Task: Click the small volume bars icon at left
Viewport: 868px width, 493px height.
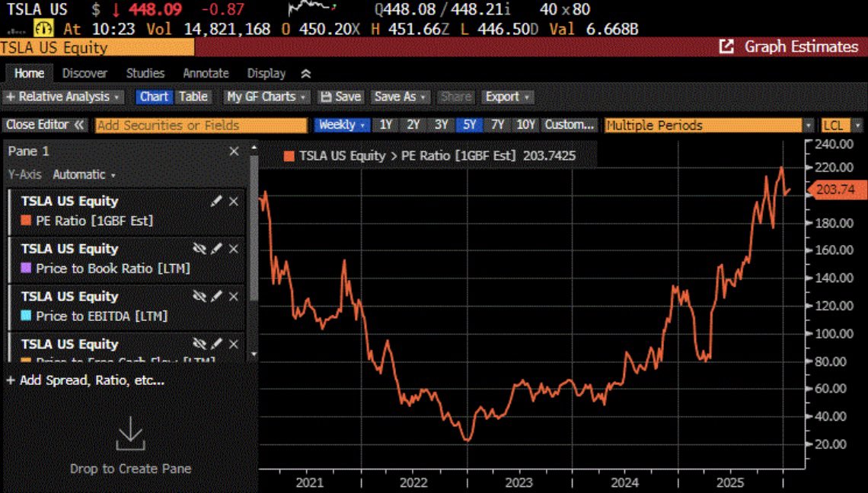Action: pos(16,31)
